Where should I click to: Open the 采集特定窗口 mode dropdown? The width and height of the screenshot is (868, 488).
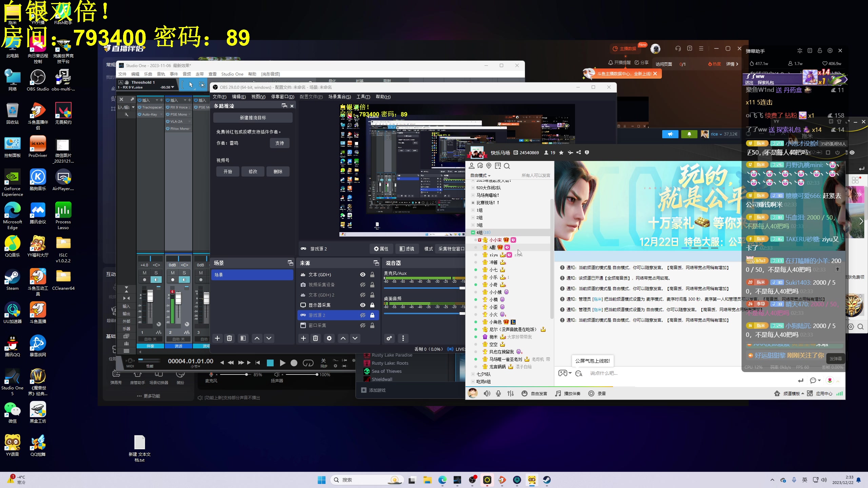click(451, 249)
